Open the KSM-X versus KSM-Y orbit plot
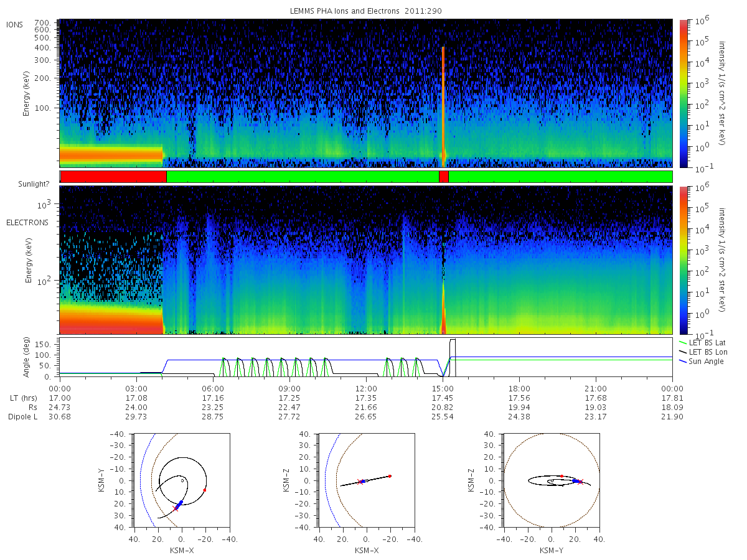The image size is (747, 560). 182,480
